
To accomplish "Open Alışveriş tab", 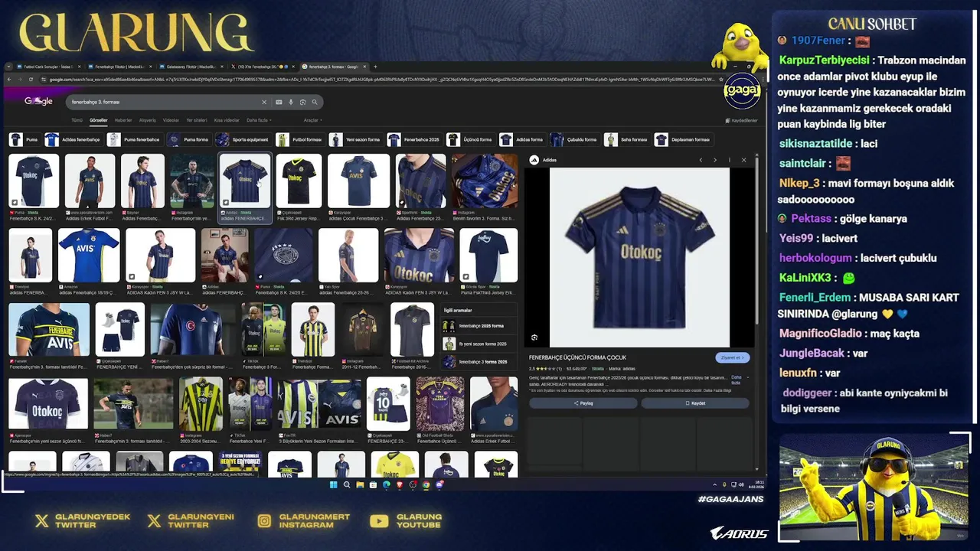I will 147,120.
